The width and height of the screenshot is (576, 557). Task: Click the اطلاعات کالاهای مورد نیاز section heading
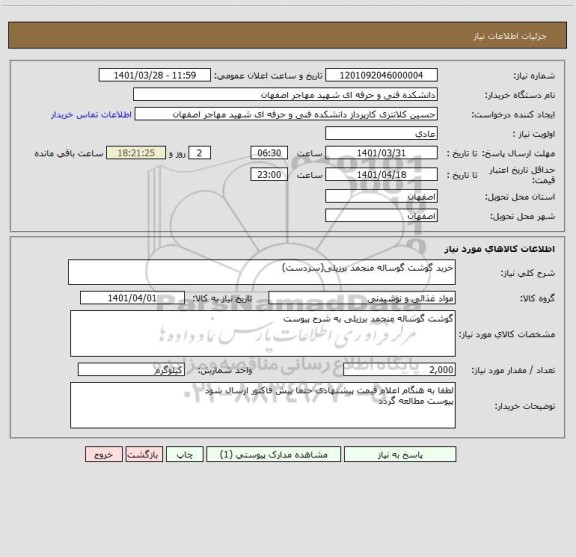500,249
